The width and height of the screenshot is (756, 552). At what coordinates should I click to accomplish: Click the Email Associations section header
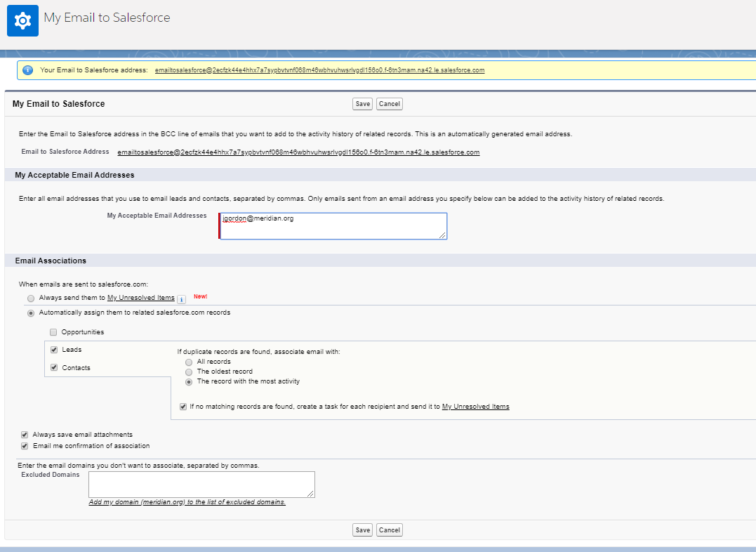click(x=51, y=261)
